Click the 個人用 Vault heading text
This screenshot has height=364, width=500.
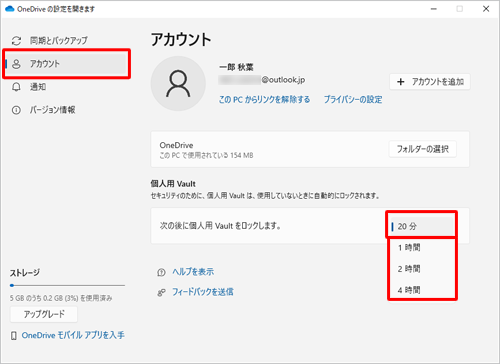coord(173,184)
